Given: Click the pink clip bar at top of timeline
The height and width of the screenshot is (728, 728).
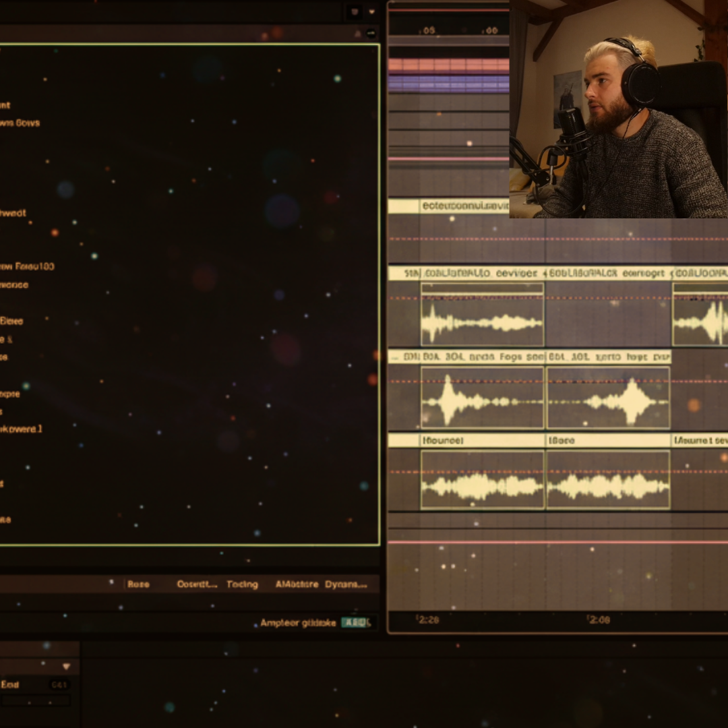Looking at the screenshot, I should [448, 65].
